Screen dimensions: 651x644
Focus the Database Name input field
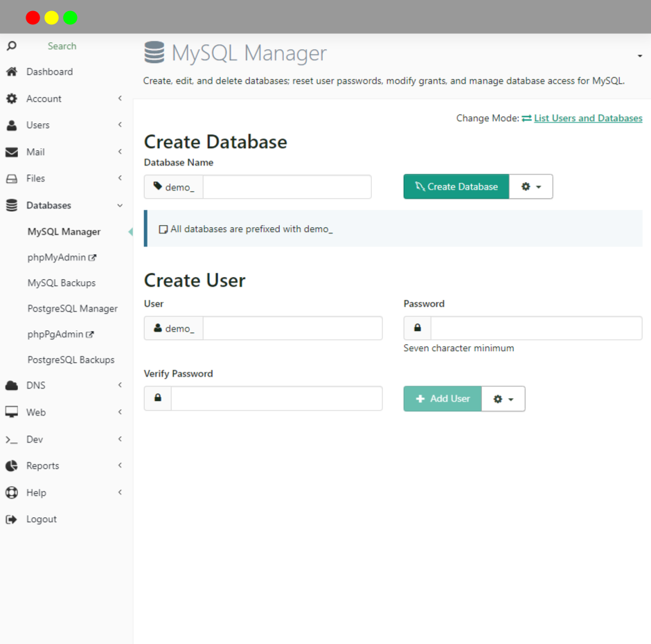coord(287,187)
